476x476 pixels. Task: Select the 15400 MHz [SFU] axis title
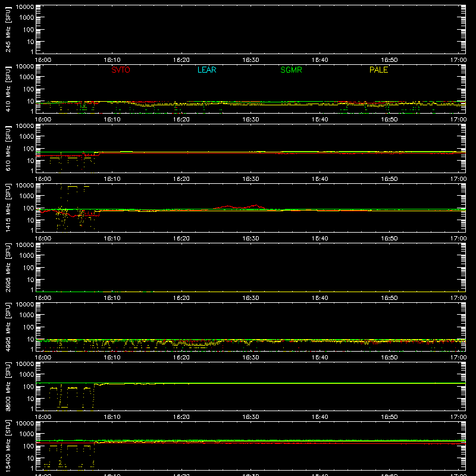pyautogui.click(x=8, y=446)
